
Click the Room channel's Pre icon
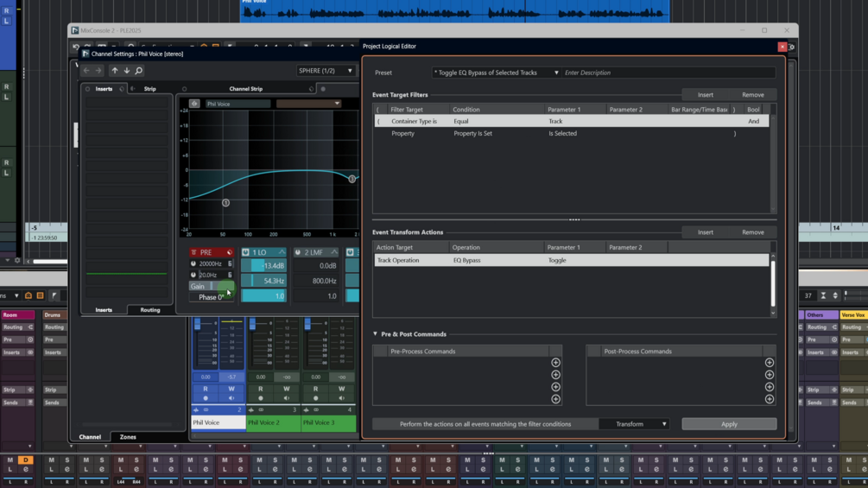click(30, 339)
